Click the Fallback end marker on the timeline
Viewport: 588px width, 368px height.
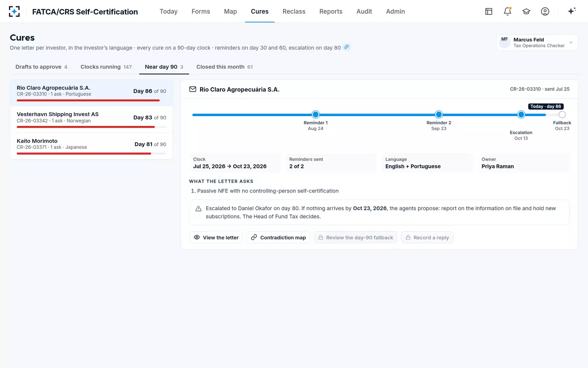(x=562, y=114)
